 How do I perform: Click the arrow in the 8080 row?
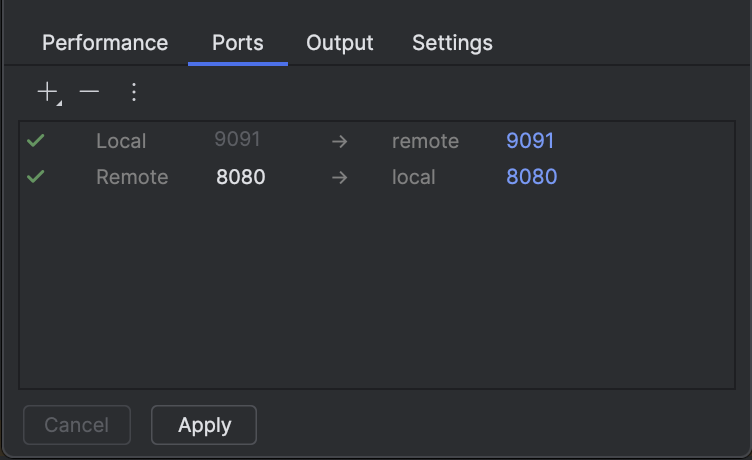(x=340, y=177)
